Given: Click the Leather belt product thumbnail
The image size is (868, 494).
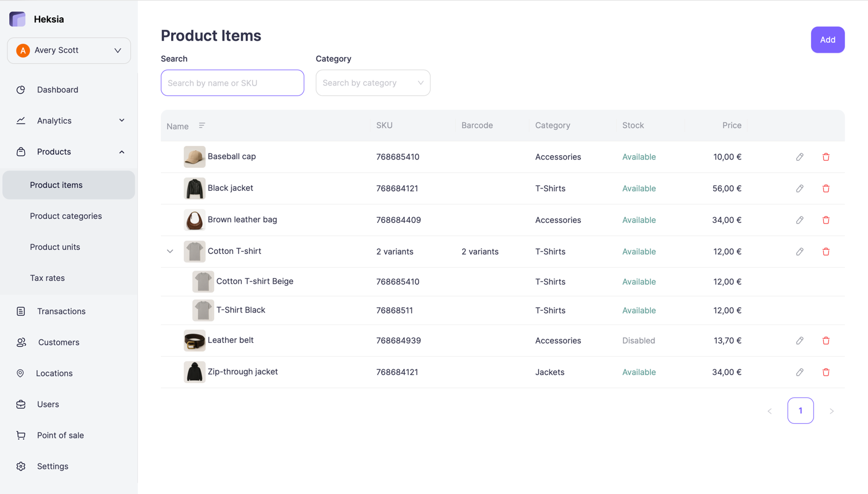Looking at the screenshot, I should (195, 341).
